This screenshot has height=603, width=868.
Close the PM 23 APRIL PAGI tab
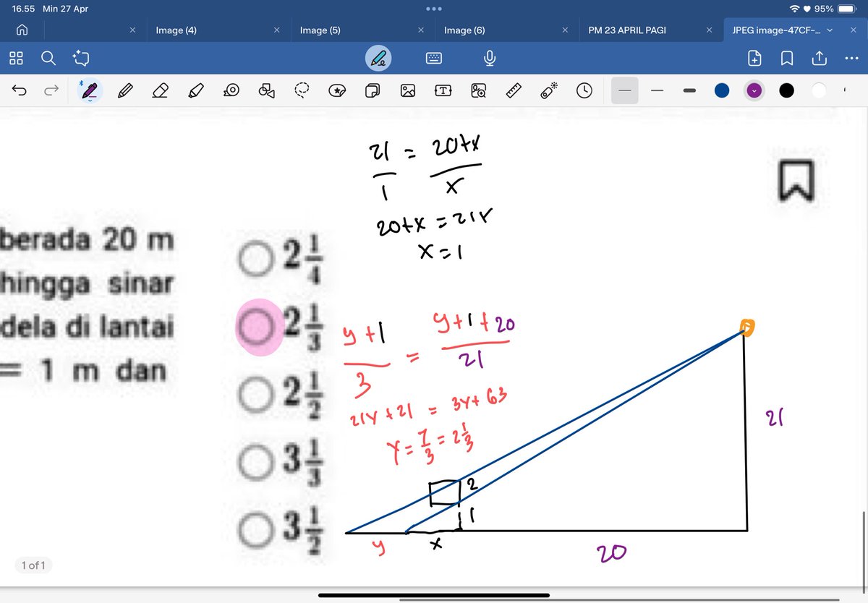tap(709, 30)
